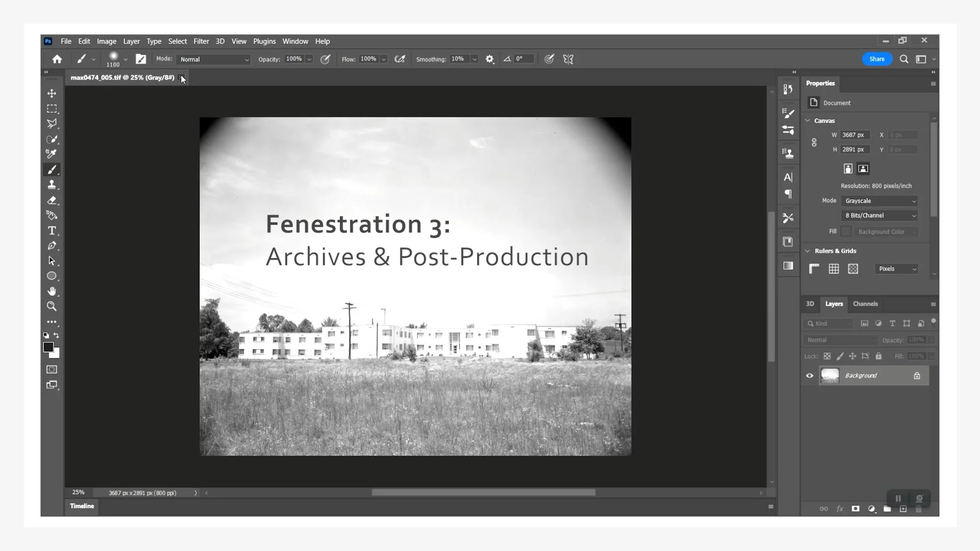Toggle the canvas width-height link
The width and height of the screenshot is (980, 551).
pyautogui.click(x=814, y=142)
